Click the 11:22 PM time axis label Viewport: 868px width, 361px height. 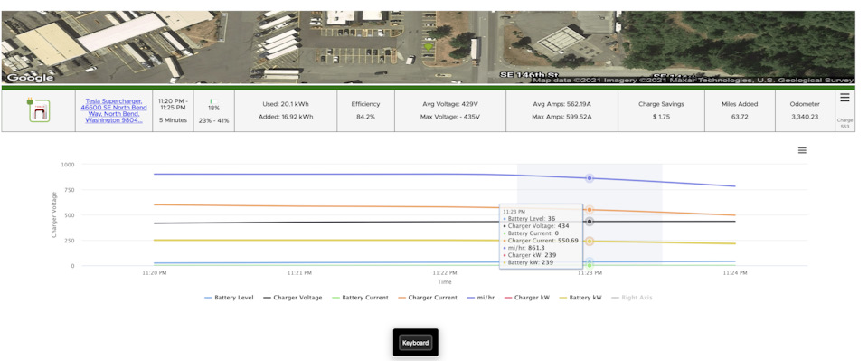click(445, 273)
